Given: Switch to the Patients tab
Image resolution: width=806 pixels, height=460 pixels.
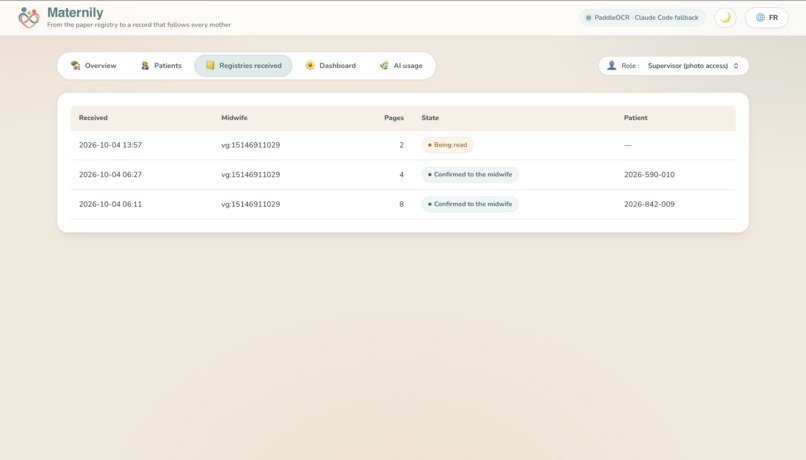Looking at the screenshot, I should (161, 65).
